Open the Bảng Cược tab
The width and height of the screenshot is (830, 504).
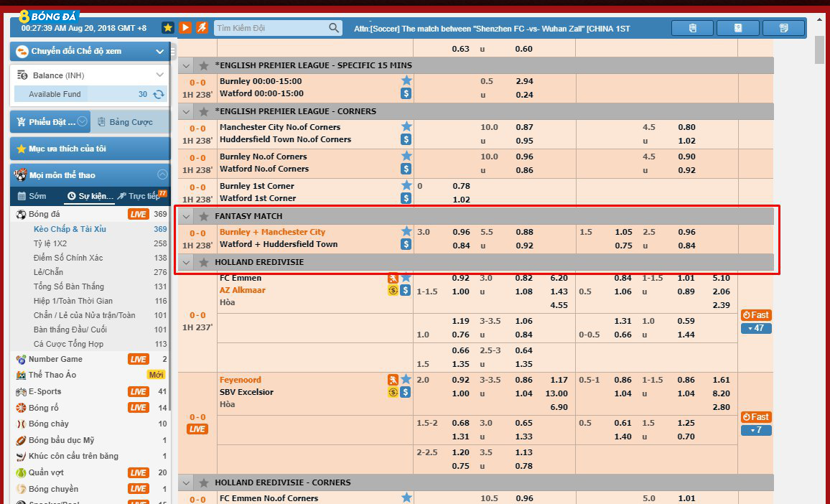125,122
